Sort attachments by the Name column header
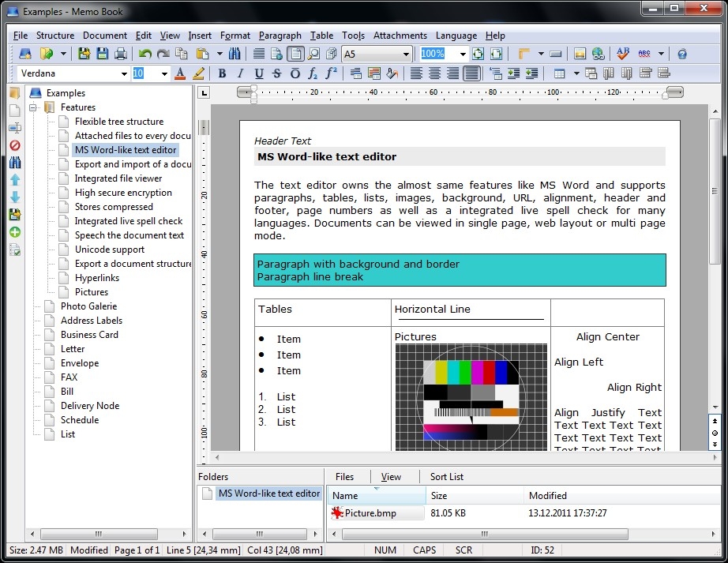The height and width of the screenshot is (563, 728). click(377, 495)
